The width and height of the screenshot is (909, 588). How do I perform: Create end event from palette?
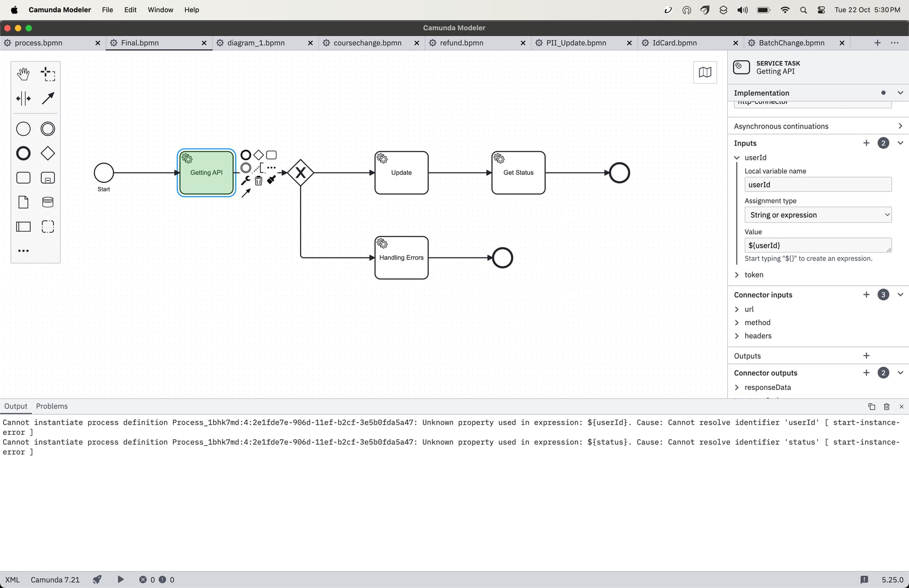pos(23,153)
